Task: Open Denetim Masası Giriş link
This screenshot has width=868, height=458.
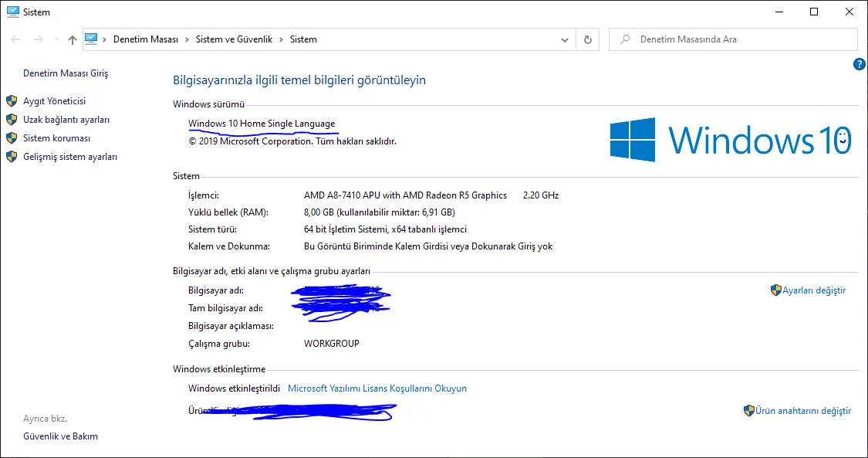Action: coord(66,73)
